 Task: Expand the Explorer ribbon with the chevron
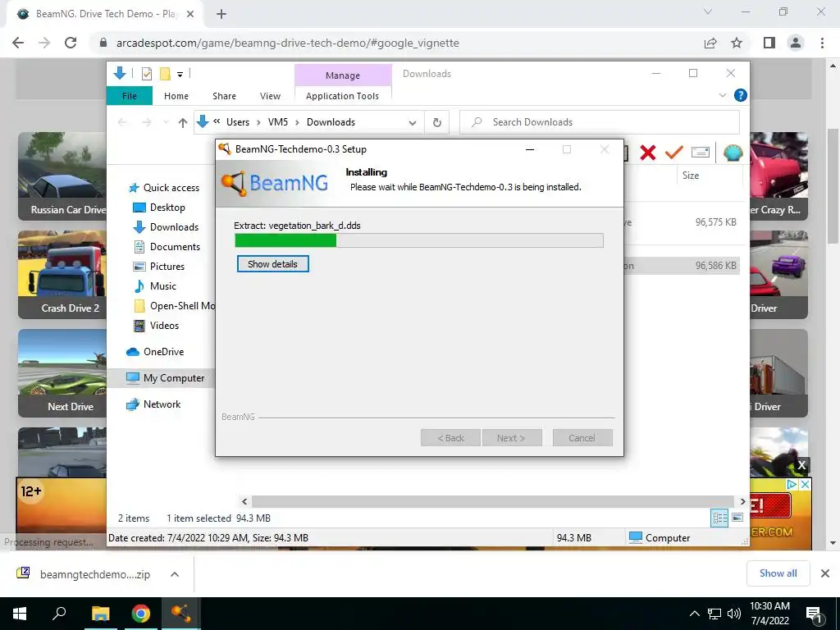pyautogui.click(x=722, y=95)
